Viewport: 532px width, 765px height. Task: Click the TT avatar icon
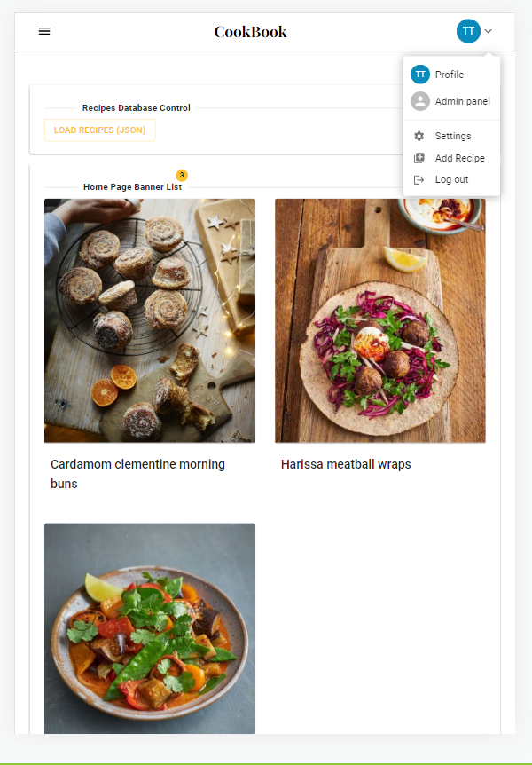pos(468,30)
